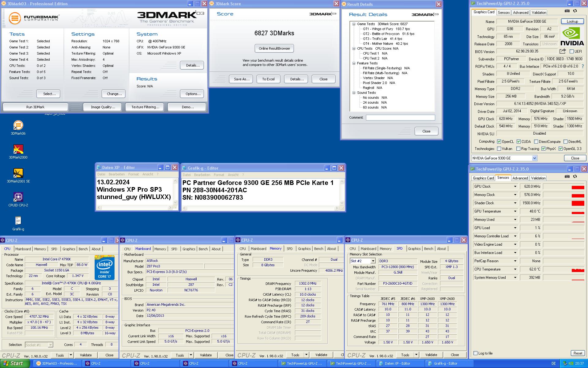The image size is (588, 368).
Task: Click the NVIDIA logo in GPU-Z
Action: [x=572, y=36]
